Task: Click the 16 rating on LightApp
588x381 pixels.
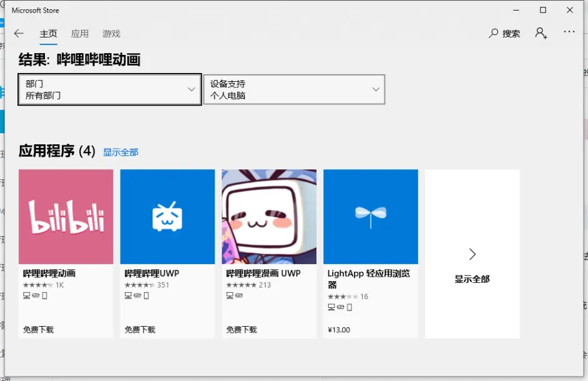Action: pyautogui.click(x=348, y=297)
